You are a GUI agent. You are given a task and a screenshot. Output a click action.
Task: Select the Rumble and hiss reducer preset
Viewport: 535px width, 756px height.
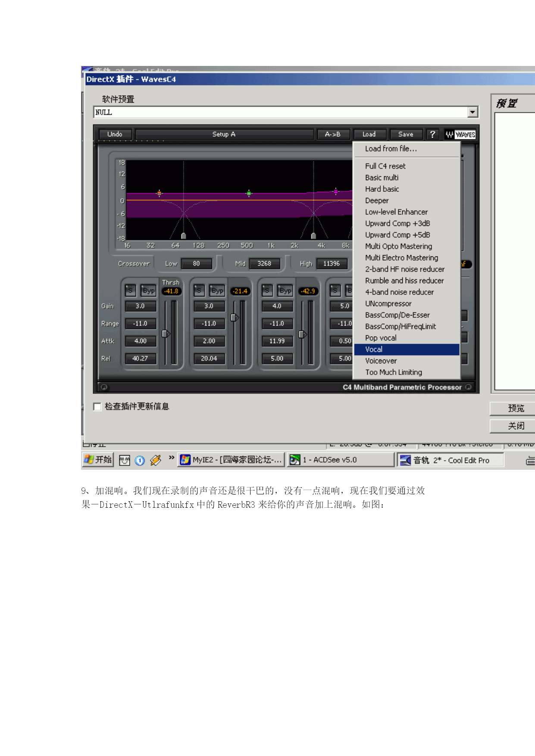(x=407, y=281)
